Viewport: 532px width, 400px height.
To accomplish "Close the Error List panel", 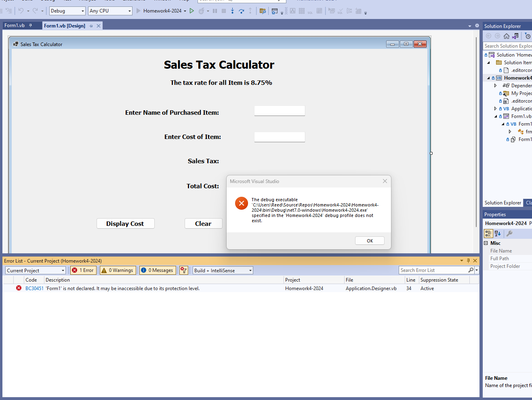I will (475, 261).
